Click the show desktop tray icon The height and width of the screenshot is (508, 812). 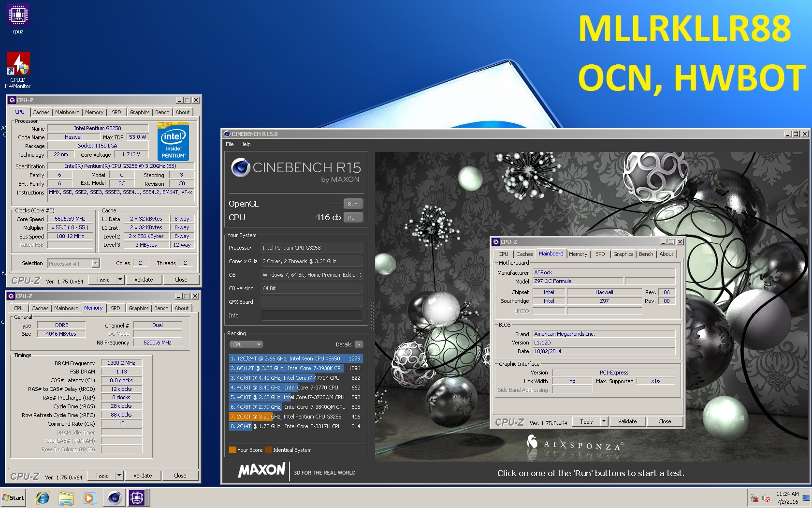click(x=806, y=498)
